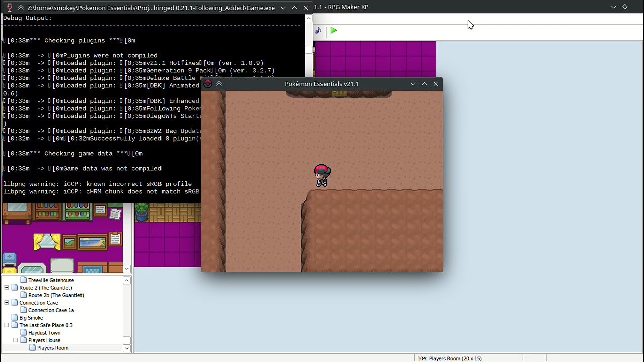644x362 pixels.
Task: Click the 'Checking game data' console line
Action: (73, 153)
